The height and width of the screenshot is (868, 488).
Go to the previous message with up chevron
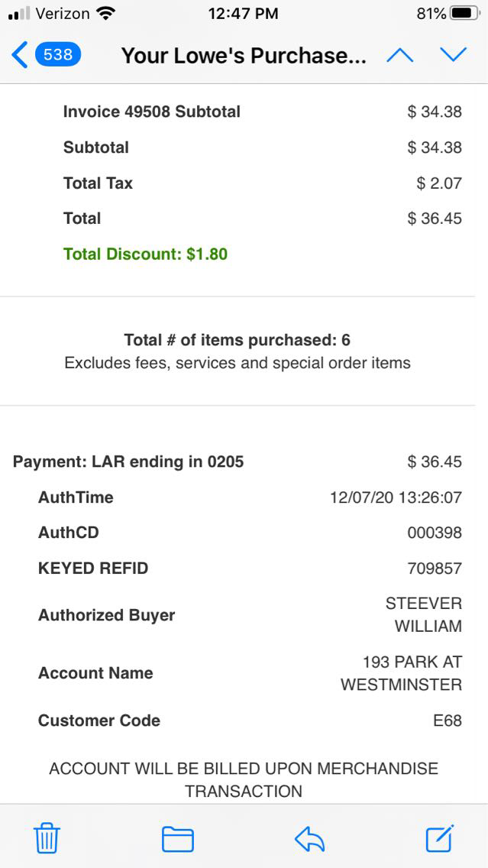point(400,55)
